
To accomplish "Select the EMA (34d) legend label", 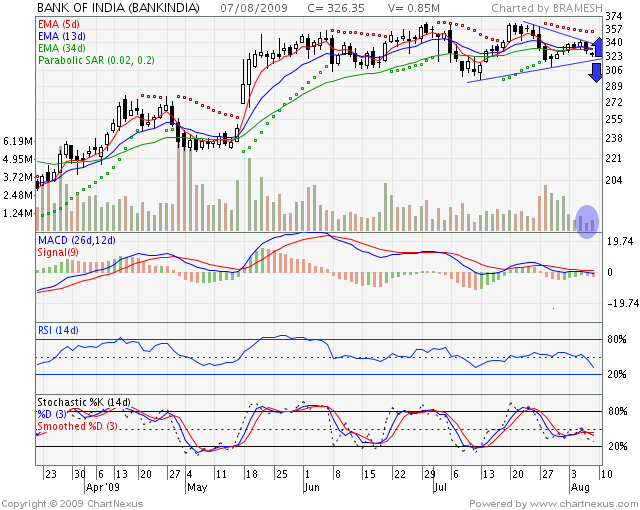I will [62, 49].
